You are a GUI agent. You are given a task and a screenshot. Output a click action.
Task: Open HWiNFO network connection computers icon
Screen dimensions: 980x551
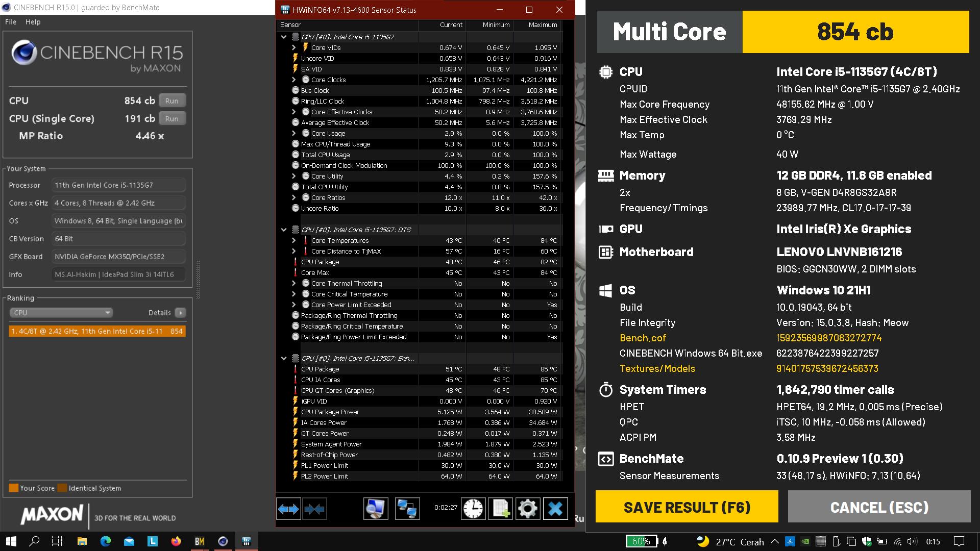click(x=407, y=509)
